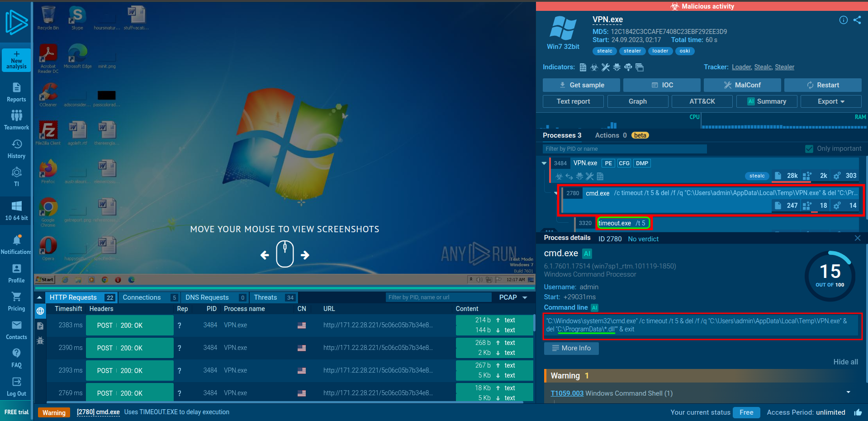Click the info icon in task header
The height and width of the screenshot is (421, 868).
(843, 20)
